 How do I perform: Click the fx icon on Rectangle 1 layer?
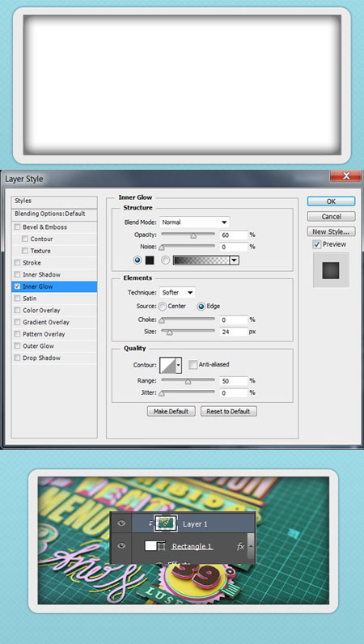241,547
